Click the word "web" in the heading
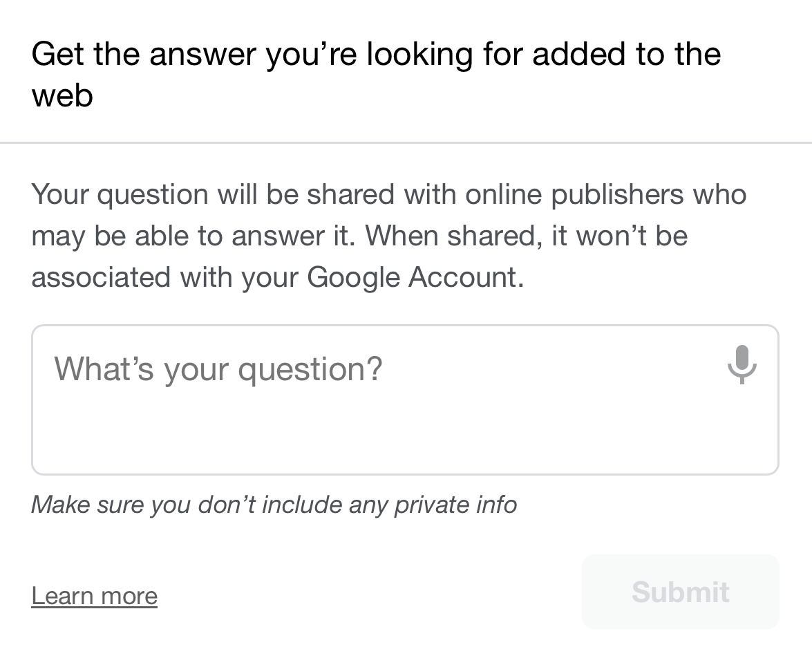 pos(62,95)
